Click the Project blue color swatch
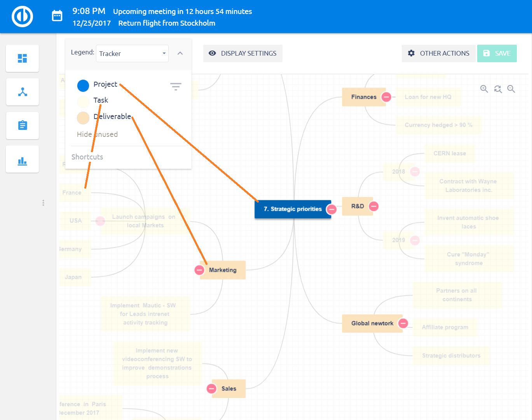 click(x=83, y=86)
